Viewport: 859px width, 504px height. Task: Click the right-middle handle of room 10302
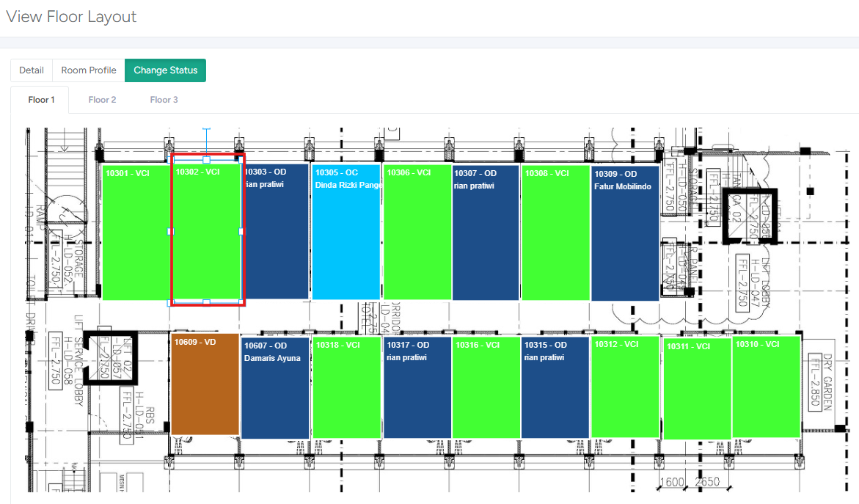(241, 232)
